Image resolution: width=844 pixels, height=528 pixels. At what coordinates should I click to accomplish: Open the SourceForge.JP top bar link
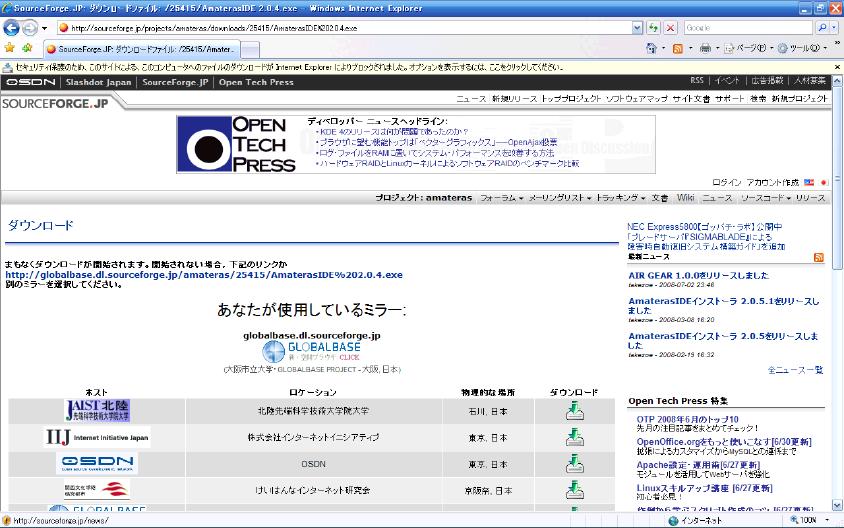pos(175,82)
